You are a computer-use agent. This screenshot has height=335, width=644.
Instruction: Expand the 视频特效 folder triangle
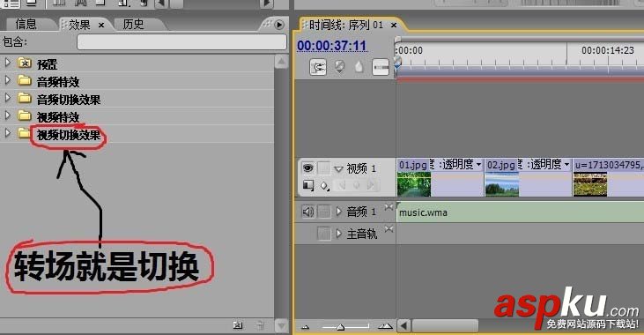tap(7, 115)
